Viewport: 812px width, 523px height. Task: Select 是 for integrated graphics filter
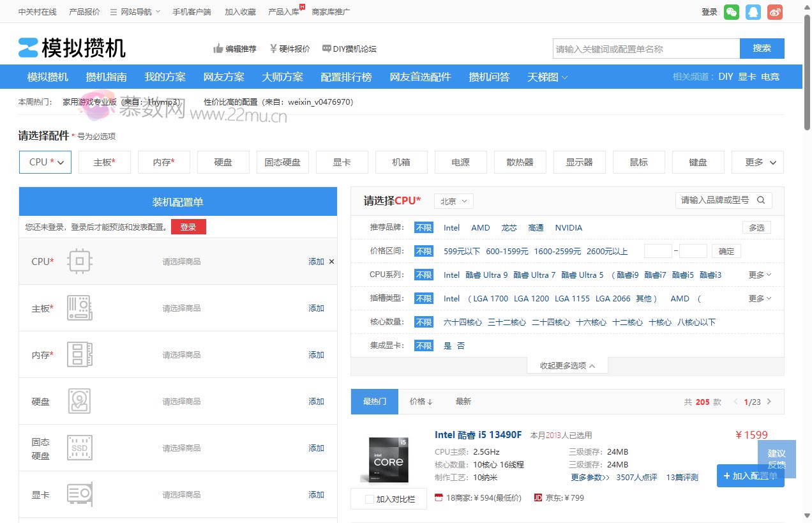click(447, 345)
